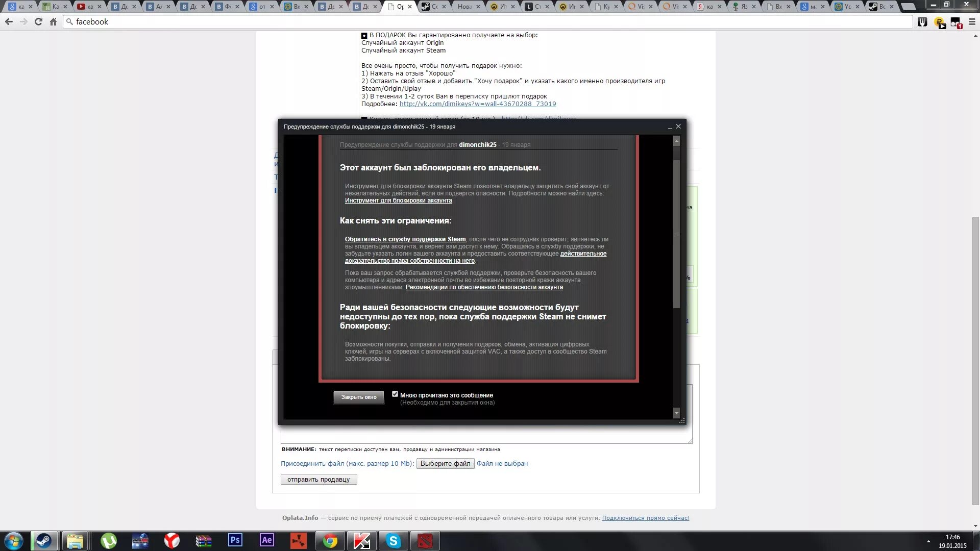Open the Windows Start menu
Viewport: 980px width, 551px height.
tap(13, 541)
